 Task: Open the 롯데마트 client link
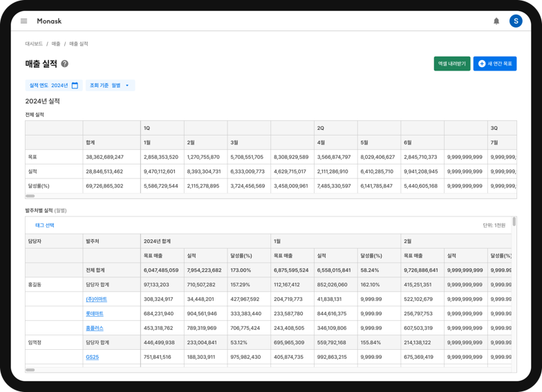(x=95, y=314)
